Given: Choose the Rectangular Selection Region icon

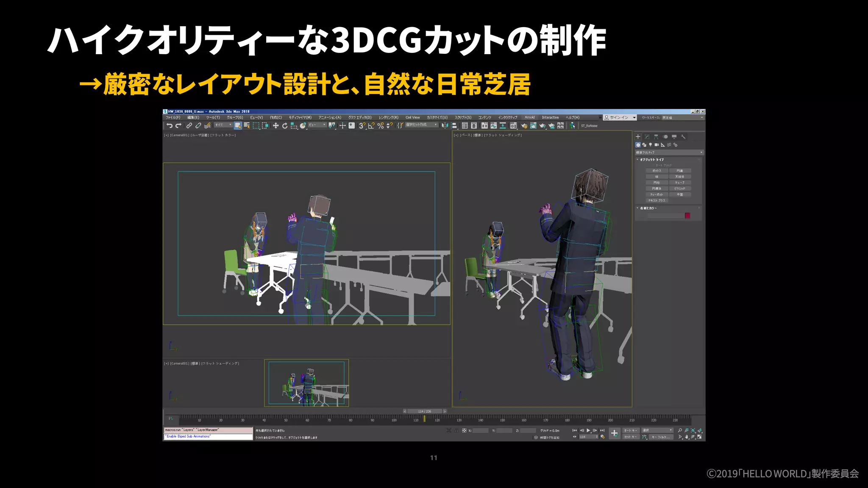Looking at the screenshot, I should tap(256, 125).
